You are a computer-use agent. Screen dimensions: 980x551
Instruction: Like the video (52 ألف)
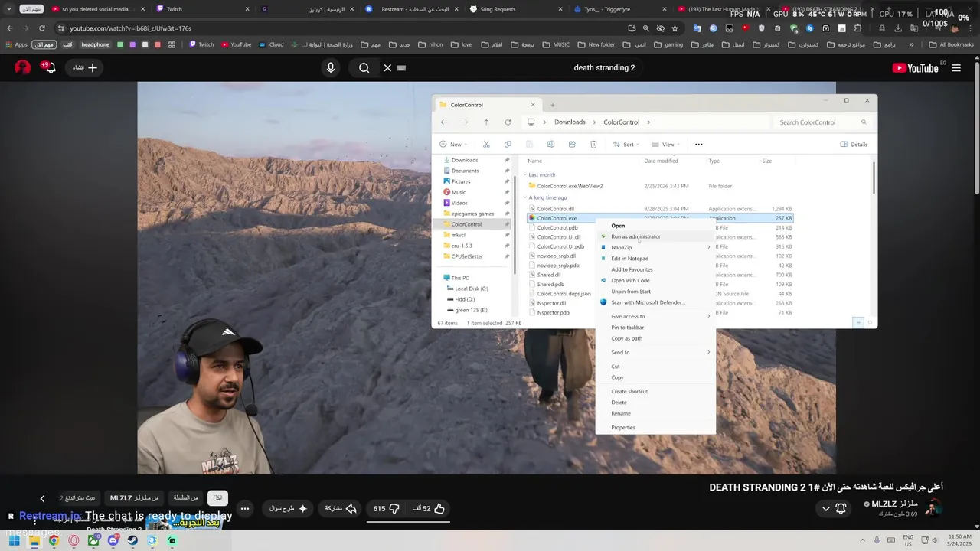coord(429,509)
